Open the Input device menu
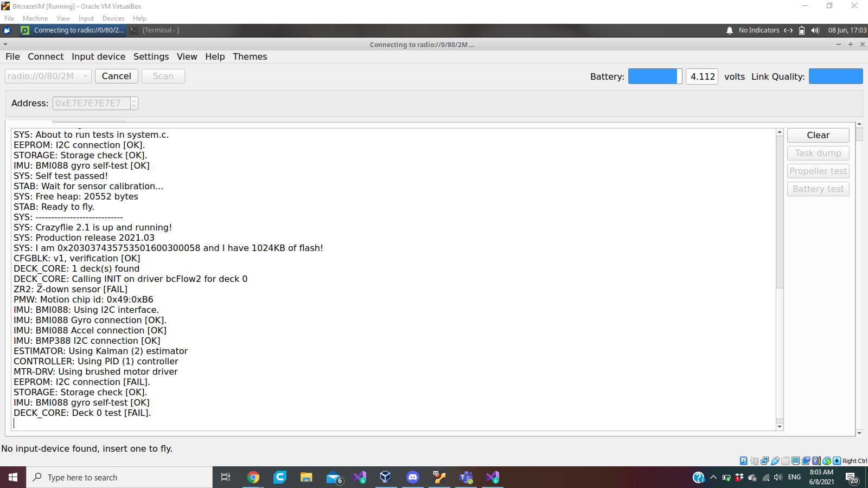Screen dimensions: 868x488 tap(98, 56)
